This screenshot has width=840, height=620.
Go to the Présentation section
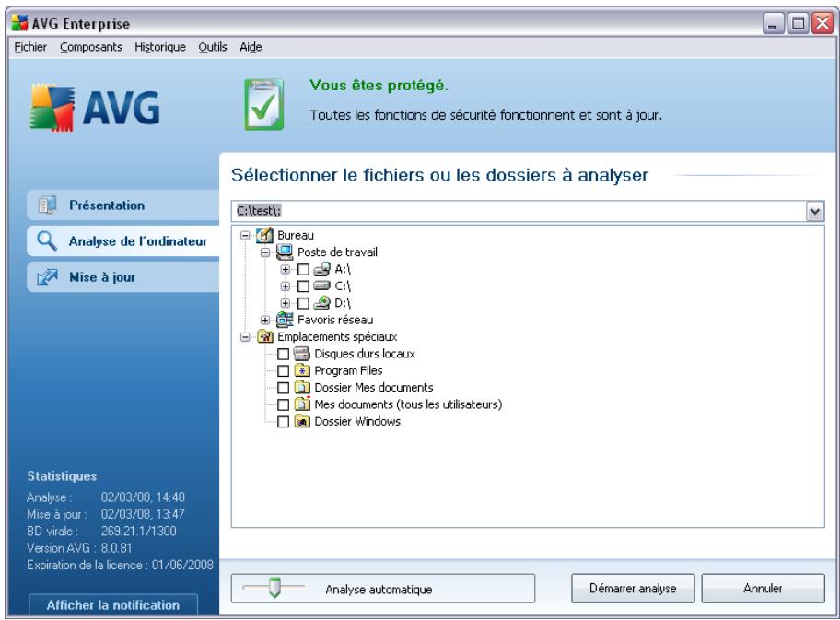coord(123,205)
